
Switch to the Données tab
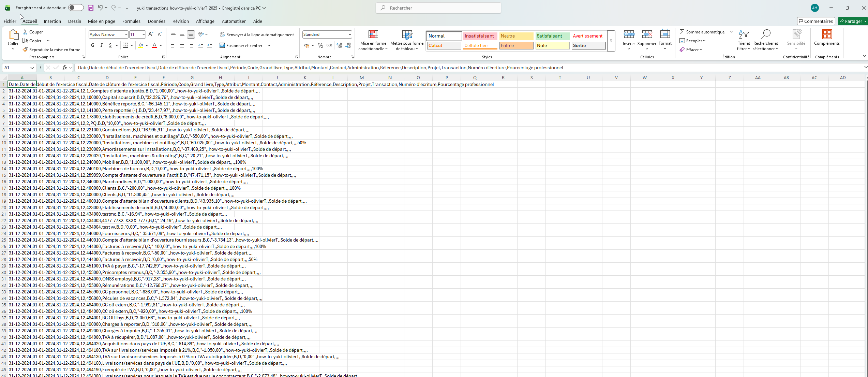click(156, 21)
